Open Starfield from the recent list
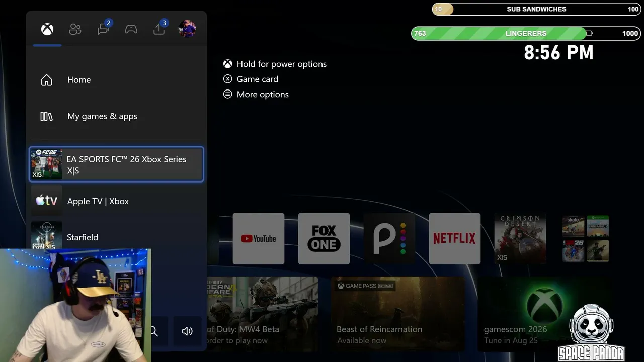Screen dimensions: 644x362 116,236
